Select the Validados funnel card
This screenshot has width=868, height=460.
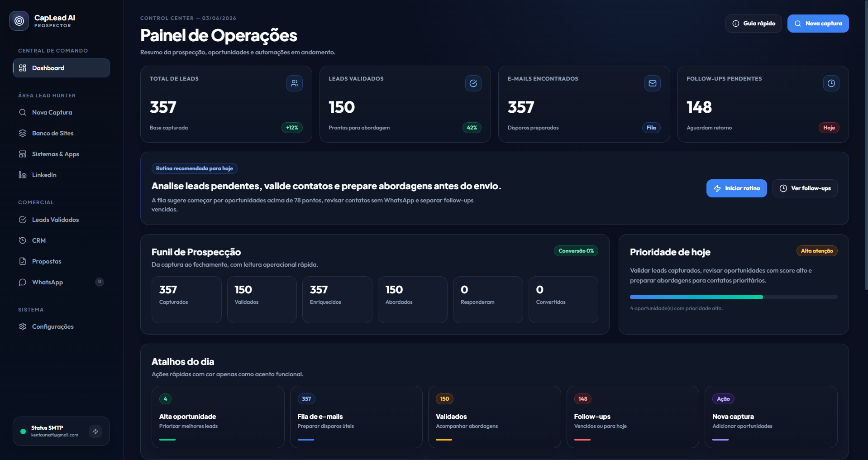coord(262,300)
